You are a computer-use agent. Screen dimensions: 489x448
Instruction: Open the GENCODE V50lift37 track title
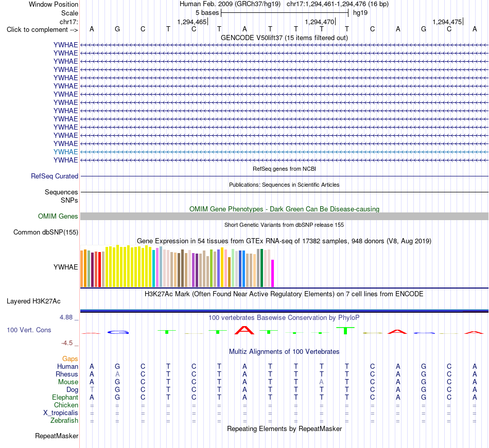(x=284, y=38)
